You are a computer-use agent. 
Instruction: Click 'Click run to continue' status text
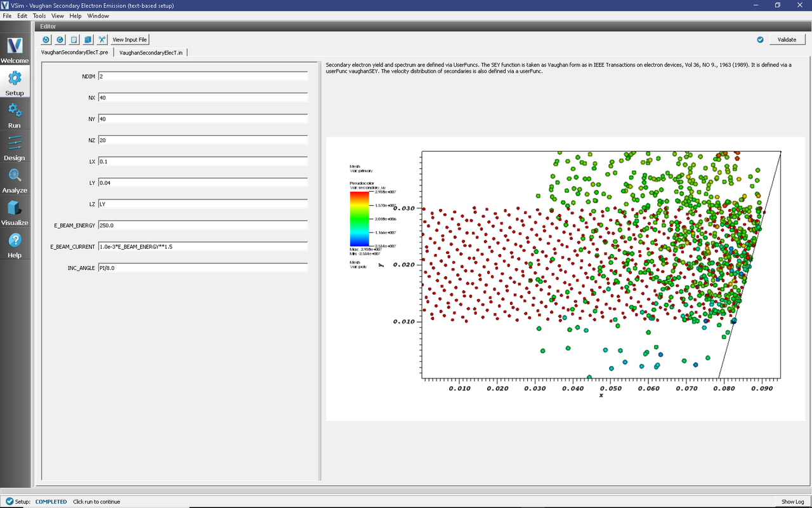pyautogui.click(x=96, y=502)
